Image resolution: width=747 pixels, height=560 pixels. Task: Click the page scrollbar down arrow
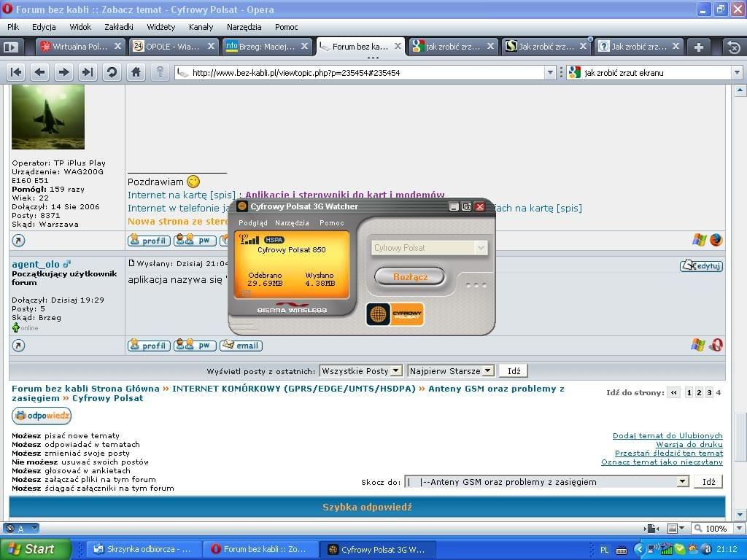coord(740,515)
